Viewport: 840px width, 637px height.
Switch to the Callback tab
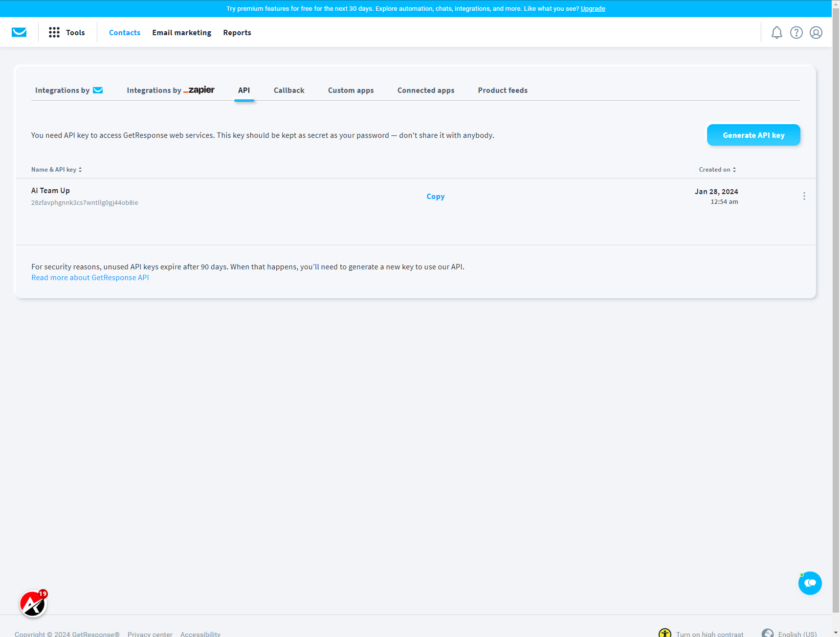click(289, 90)
